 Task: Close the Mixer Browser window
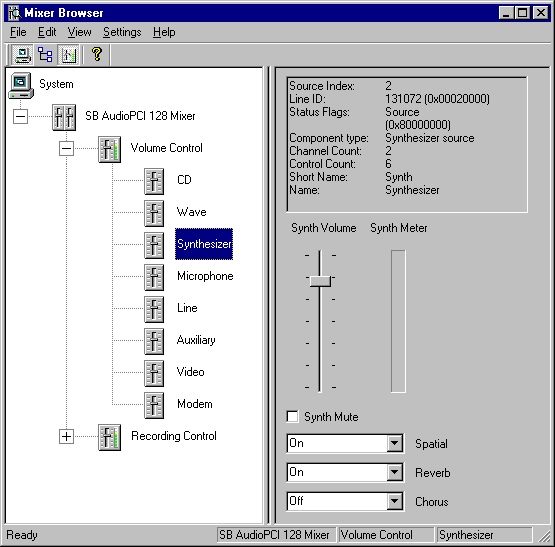pos(541,13)
